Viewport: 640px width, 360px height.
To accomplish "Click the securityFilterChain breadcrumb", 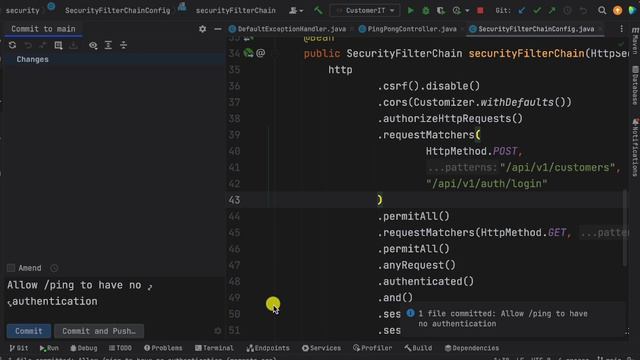I will click(236, 11).
